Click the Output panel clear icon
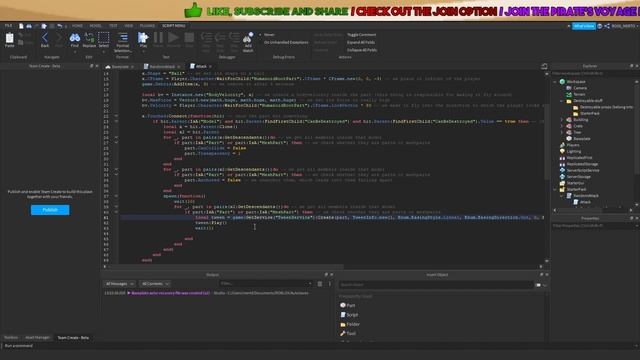 coord(320,284)
